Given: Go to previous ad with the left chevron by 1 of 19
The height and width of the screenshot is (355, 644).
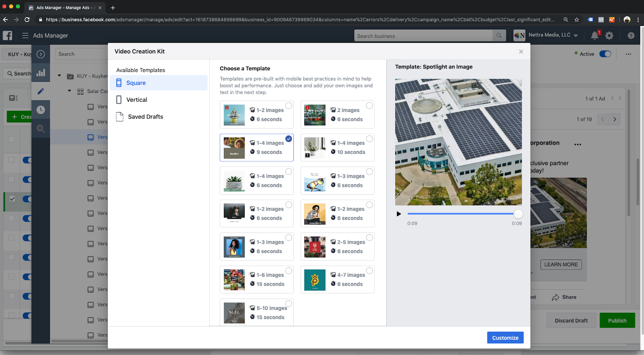Looking at the screenshot, I should point(603,119).
